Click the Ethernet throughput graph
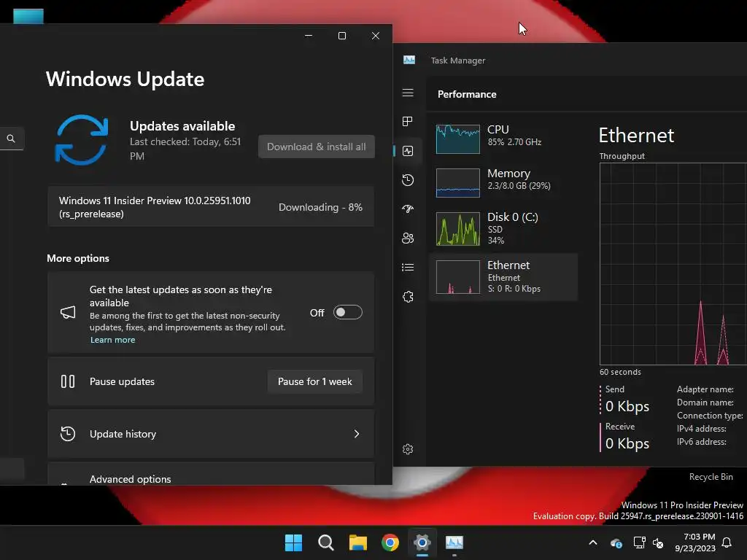The width and height of the screenshot is (747, 560). pos(673,264)
